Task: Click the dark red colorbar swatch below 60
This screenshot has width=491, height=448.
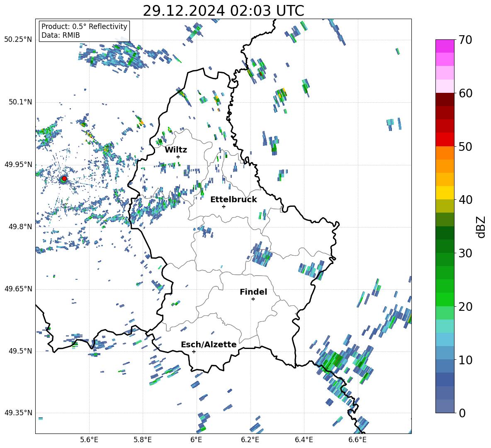Action: [x=445, y=99]
